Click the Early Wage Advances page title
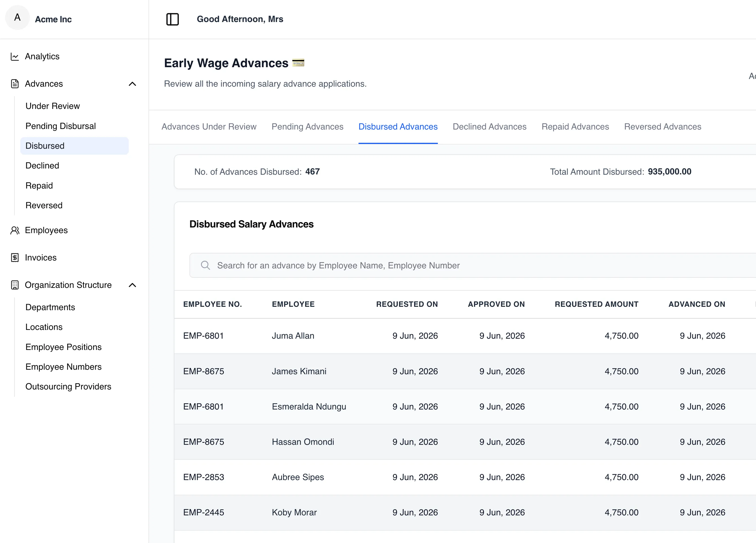Screen dimensions: 756x543 point(226,63)
